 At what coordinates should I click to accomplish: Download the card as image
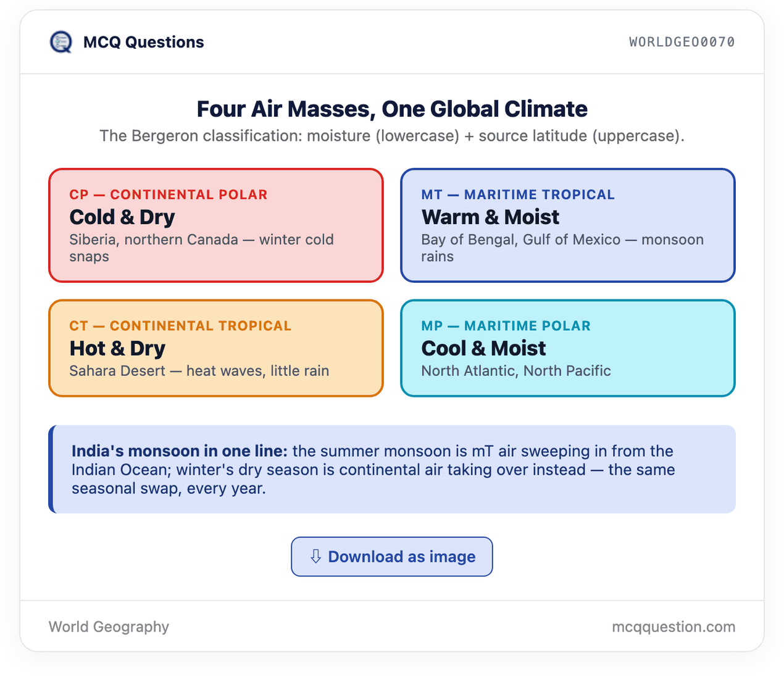pos(392,557)
